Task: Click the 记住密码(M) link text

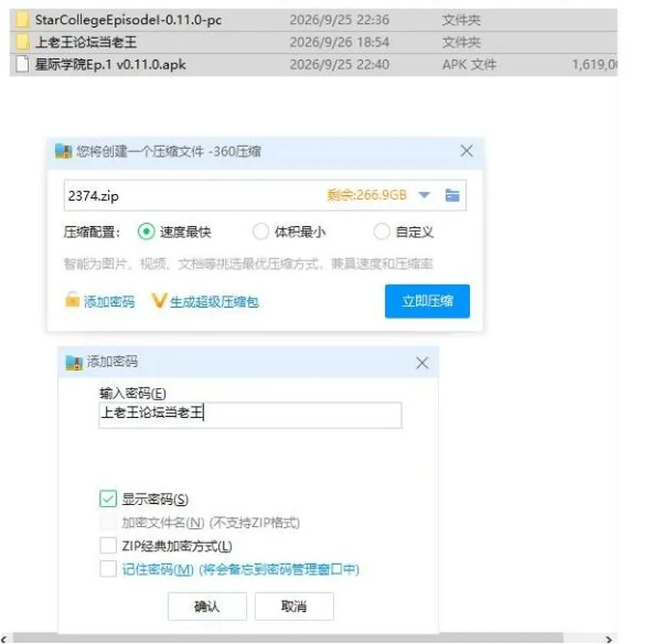Action: (157, 569)
